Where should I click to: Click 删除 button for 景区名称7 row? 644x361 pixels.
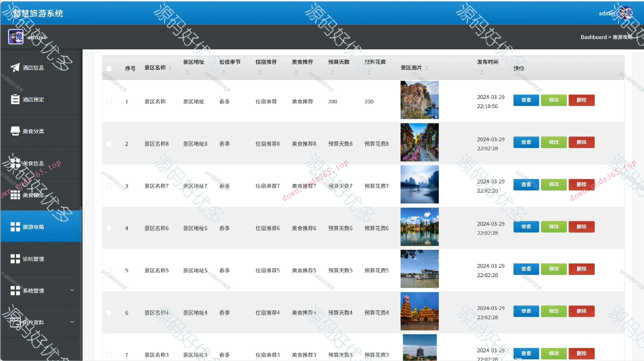[x=581, y=185]
